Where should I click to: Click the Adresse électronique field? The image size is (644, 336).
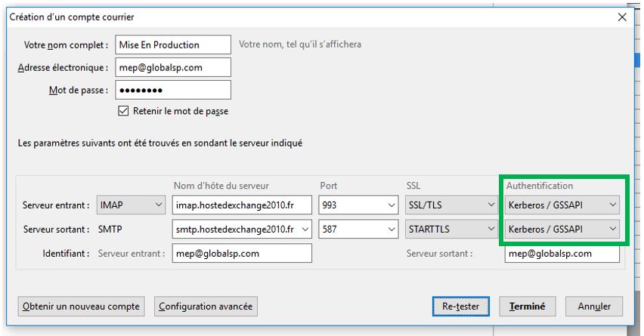(x=173, y=67)
